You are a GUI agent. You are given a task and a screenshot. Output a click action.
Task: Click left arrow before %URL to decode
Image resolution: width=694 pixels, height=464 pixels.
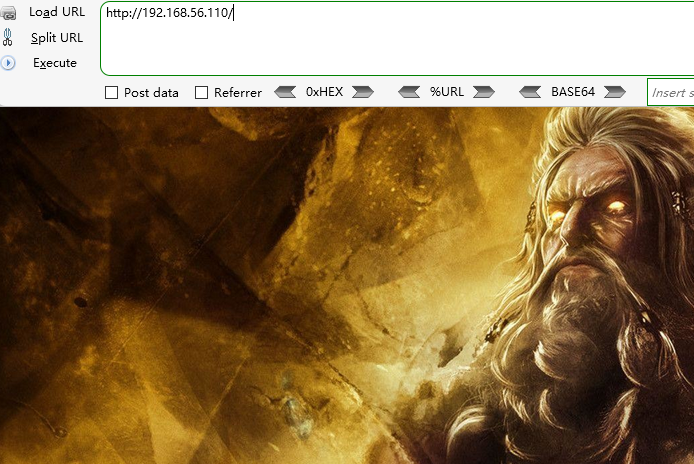click(x=409, y=92)
